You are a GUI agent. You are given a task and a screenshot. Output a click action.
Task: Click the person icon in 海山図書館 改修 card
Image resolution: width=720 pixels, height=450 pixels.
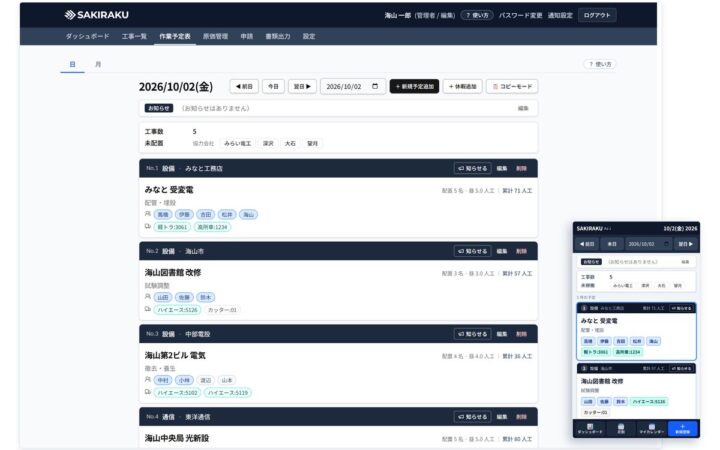pos(147,297)
